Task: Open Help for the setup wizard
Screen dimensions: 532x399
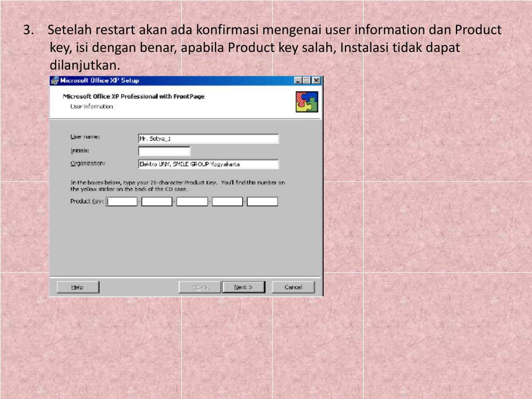Action: pyautogui.click(x=78, y=287)
